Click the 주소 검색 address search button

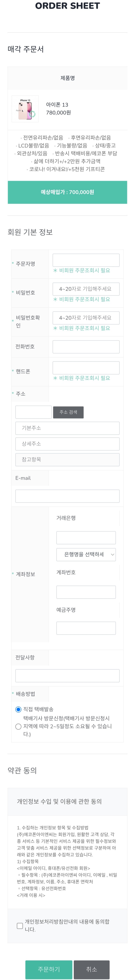[x=68, y=412]
